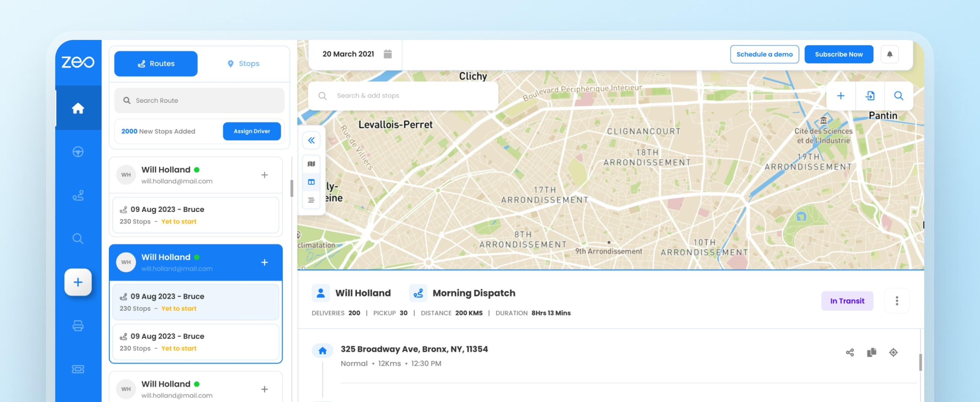This screenshot has height=402, width=980.
Task: Share the 325 Broadway Ave stop
Action: (x=850, y=352)
